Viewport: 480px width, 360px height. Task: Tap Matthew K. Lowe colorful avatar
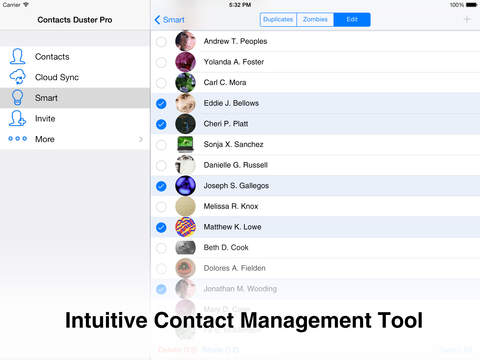point(185,227)
